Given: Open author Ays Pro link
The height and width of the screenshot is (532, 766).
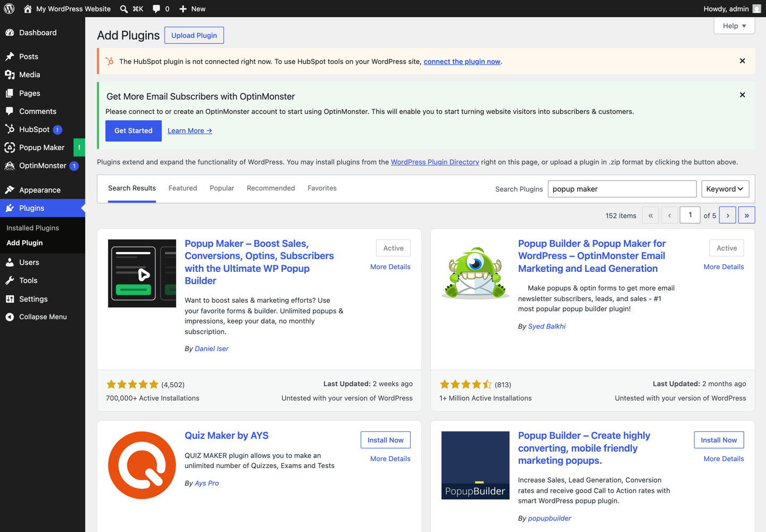Looking at the screenshot, I should 207,484.
